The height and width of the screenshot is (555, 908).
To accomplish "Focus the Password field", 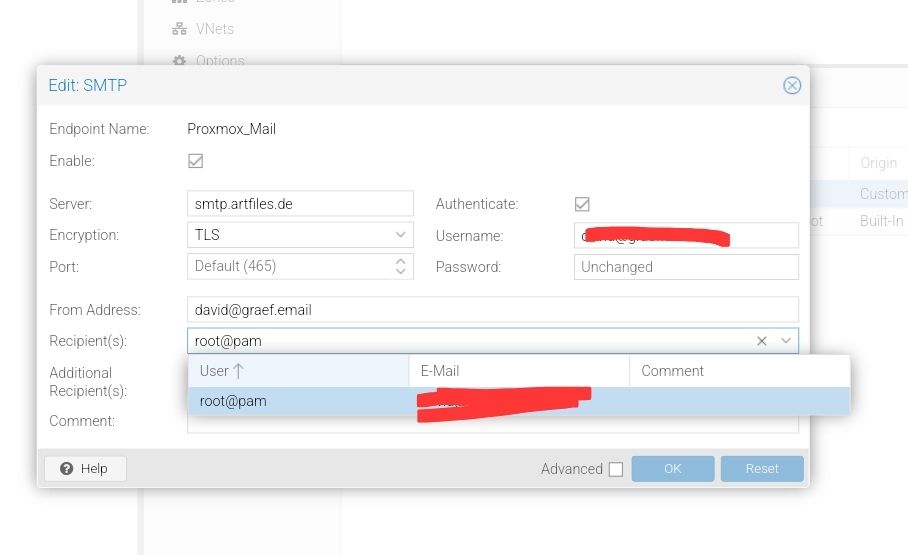I will tap(687, 267).
